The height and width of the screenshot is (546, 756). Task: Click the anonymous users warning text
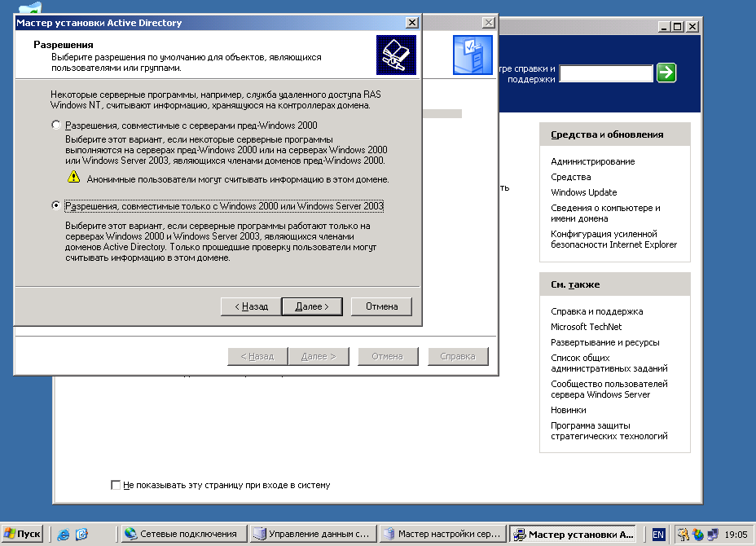tap(238, 179)
